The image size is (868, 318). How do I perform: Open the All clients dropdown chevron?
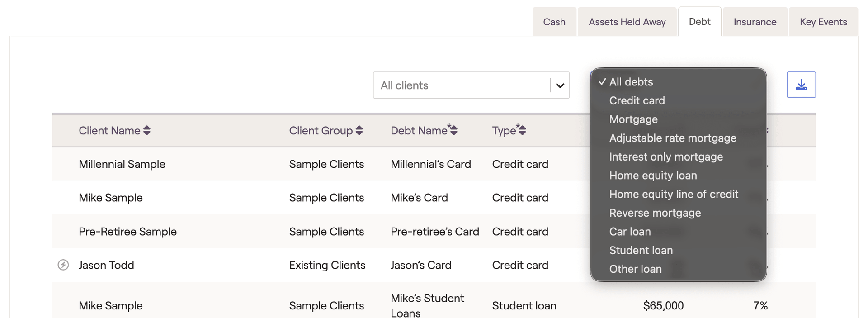click(560, 85)
